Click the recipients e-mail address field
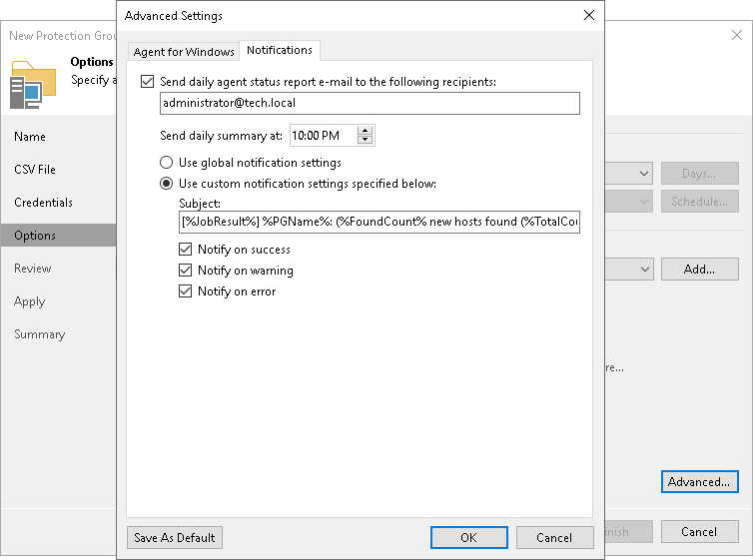Image resolution: width=753 pixels, height=560 pixels. coord(370,103)
